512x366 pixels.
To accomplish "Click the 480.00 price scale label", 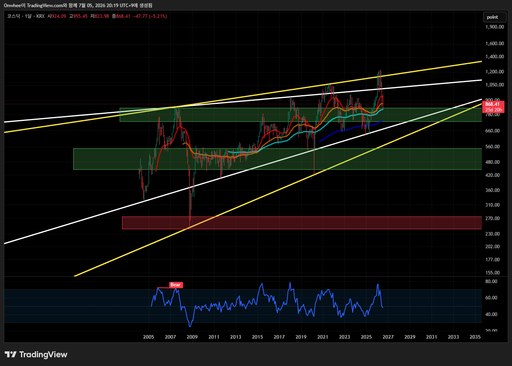I will coord(493,162).
